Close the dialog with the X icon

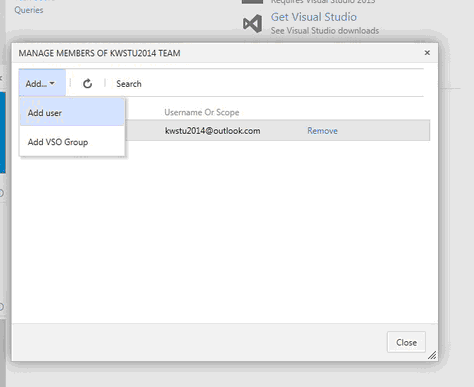[427, 53]
